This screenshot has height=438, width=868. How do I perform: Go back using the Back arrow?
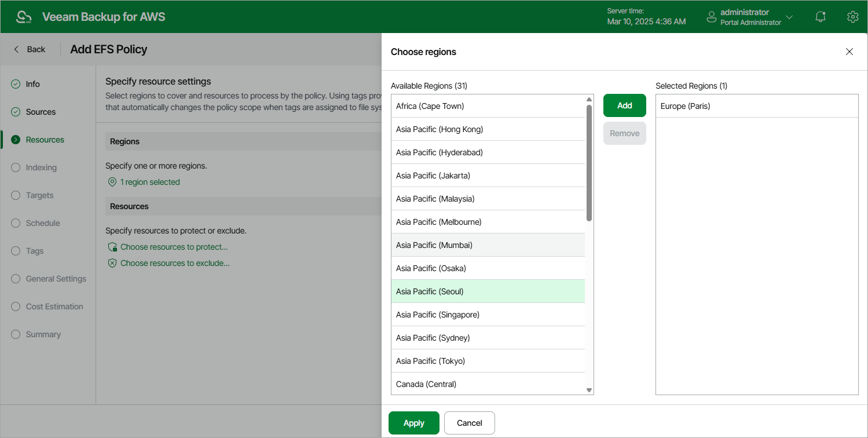click(17, 49)
